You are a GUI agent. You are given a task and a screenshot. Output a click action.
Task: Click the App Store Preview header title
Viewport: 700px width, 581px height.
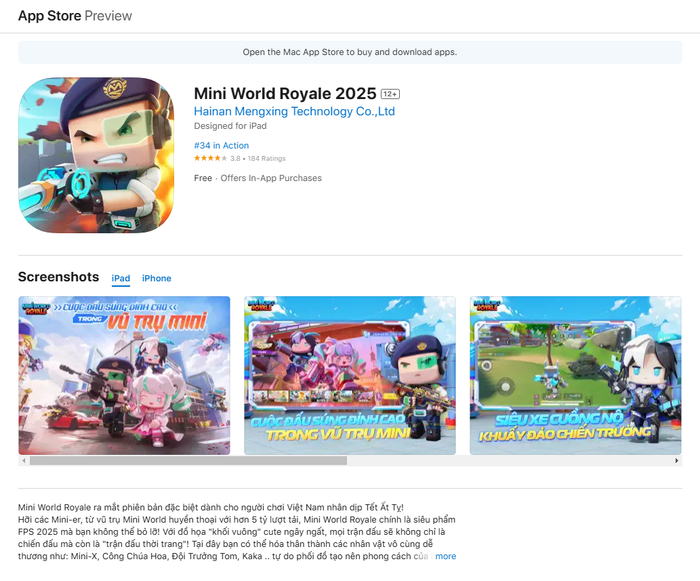[x=75, y=16]
